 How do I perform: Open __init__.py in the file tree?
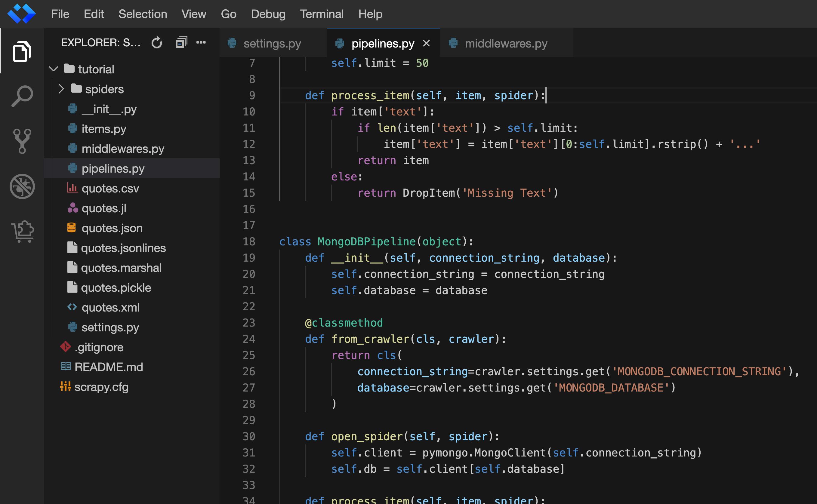point(132,109)
